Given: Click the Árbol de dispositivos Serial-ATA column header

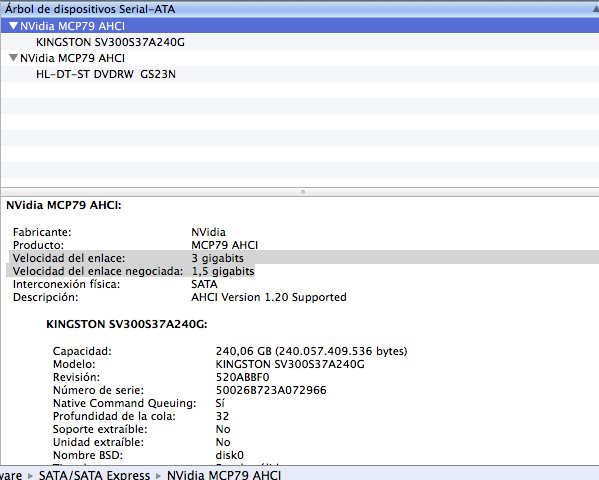Looking at the screenshot, I should pos(300,9).
